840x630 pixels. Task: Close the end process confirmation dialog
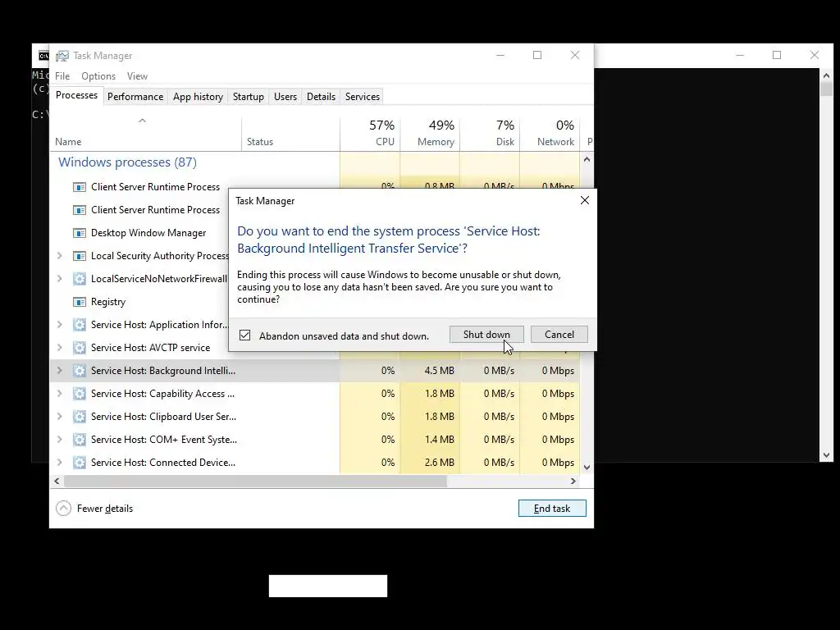584,200
